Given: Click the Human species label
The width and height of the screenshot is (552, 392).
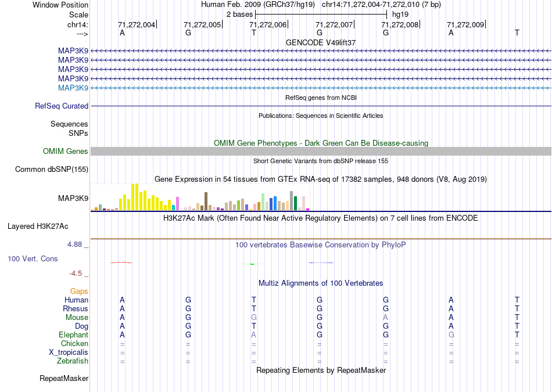Looking at the screenshot, I should pyautogui.click(x=76, y=300).
